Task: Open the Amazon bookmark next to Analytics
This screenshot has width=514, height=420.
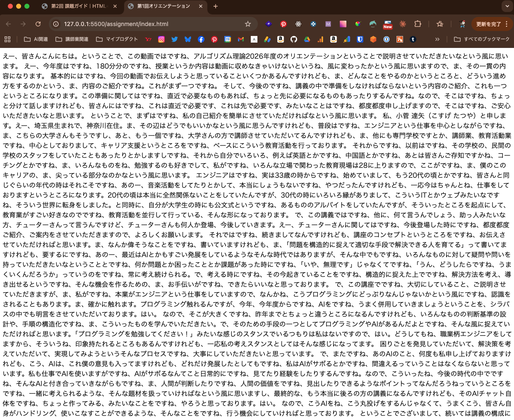Action: (x=334, y=39)
